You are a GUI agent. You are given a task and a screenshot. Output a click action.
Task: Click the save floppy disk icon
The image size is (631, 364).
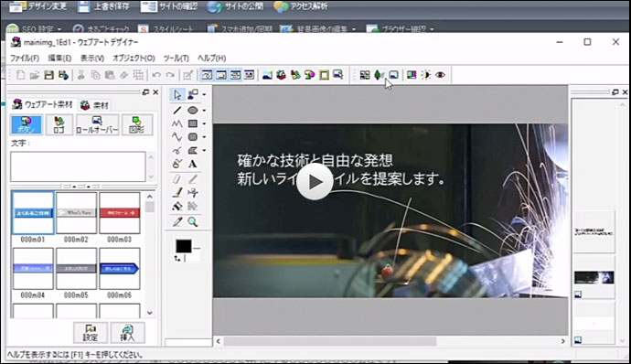tap(49, 75)
